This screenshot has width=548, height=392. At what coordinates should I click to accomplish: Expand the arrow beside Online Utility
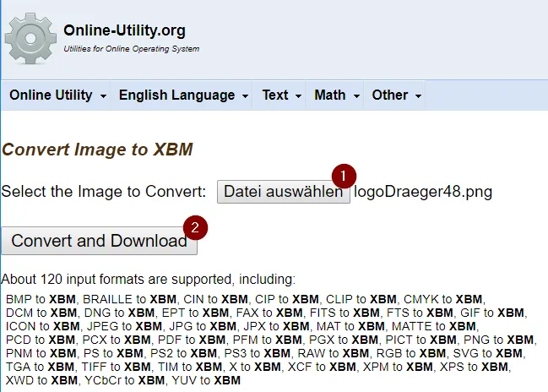click(x=103, y=96)
